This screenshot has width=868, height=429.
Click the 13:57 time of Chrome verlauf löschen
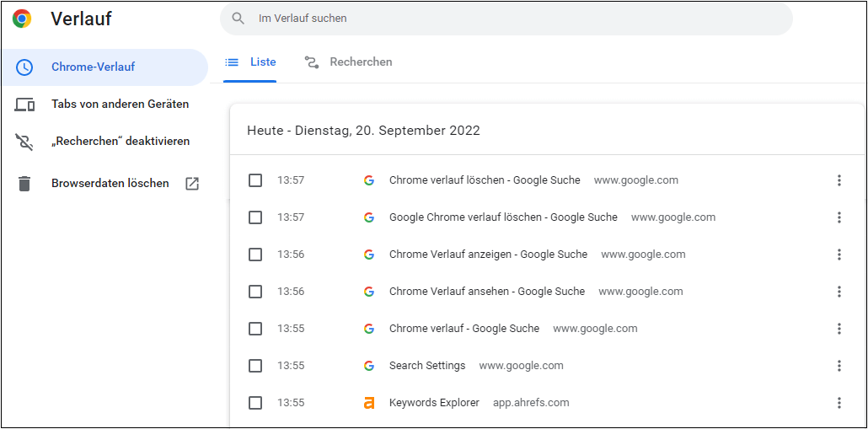point(291,180)
